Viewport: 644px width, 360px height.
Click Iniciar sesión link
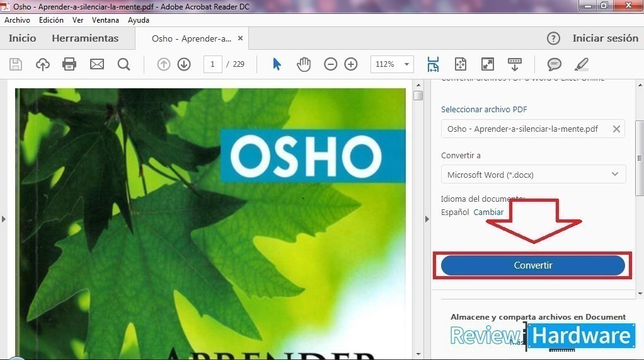tap(606, 38)
